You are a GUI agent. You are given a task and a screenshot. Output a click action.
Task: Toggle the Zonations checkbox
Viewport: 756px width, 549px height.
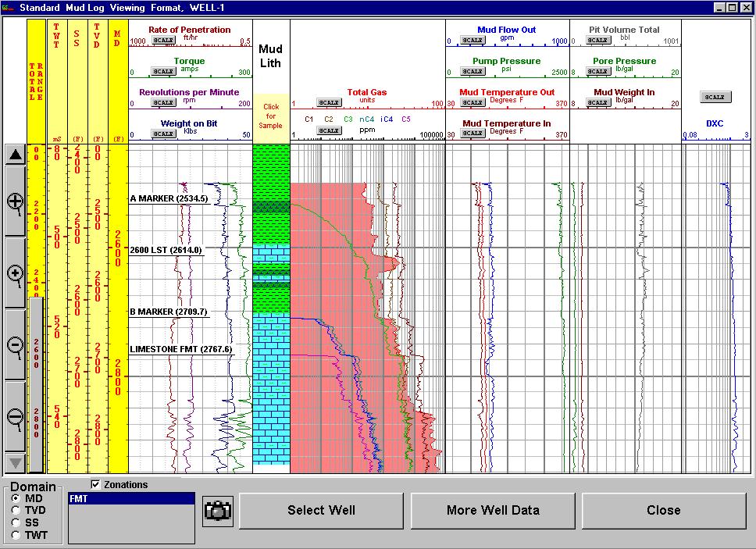[97, 484]
